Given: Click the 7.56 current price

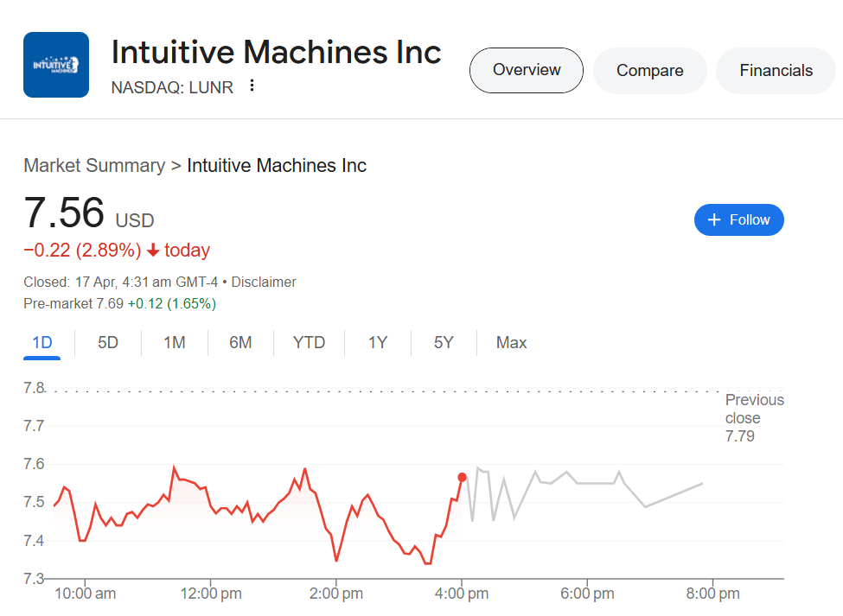Looking at the screenshot, I should pos(64,213).
